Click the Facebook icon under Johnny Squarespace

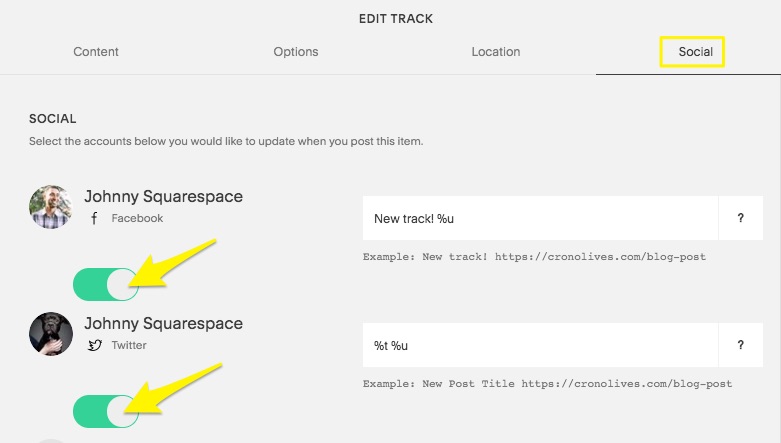95,218
